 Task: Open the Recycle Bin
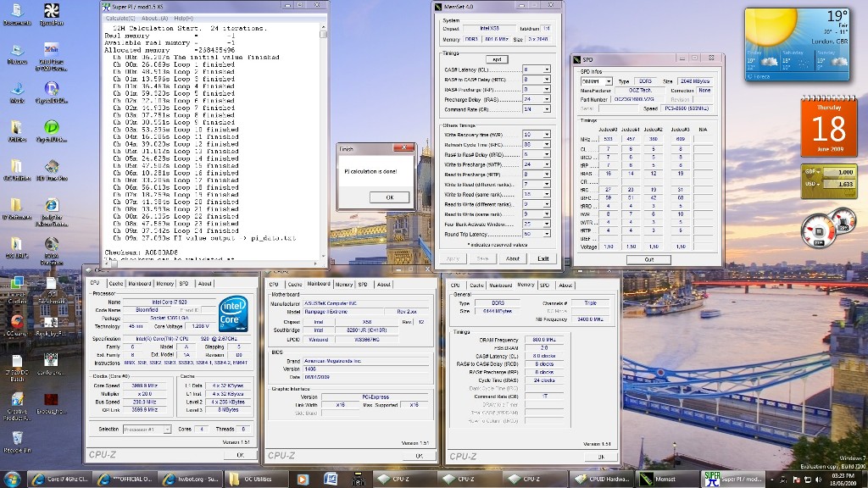(17, 441)
